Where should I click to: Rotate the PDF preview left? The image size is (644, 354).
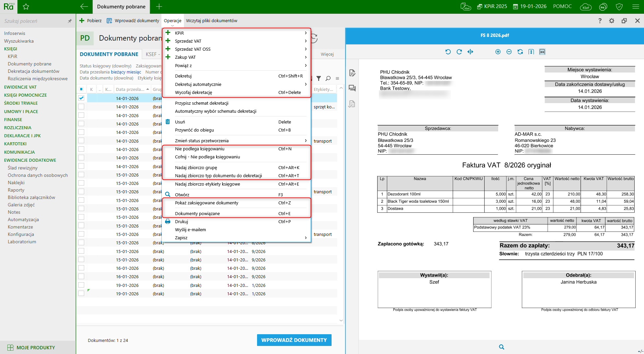tap(448, 52)
